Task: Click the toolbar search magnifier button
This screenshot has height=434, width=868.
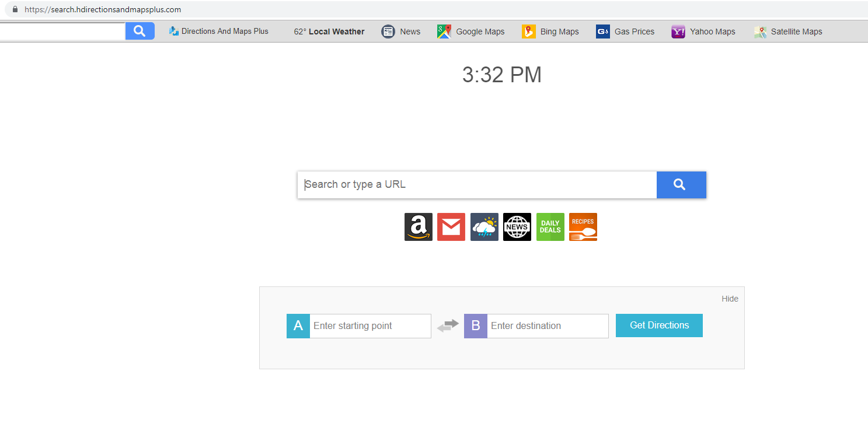Action: click(x=140, y=31)
